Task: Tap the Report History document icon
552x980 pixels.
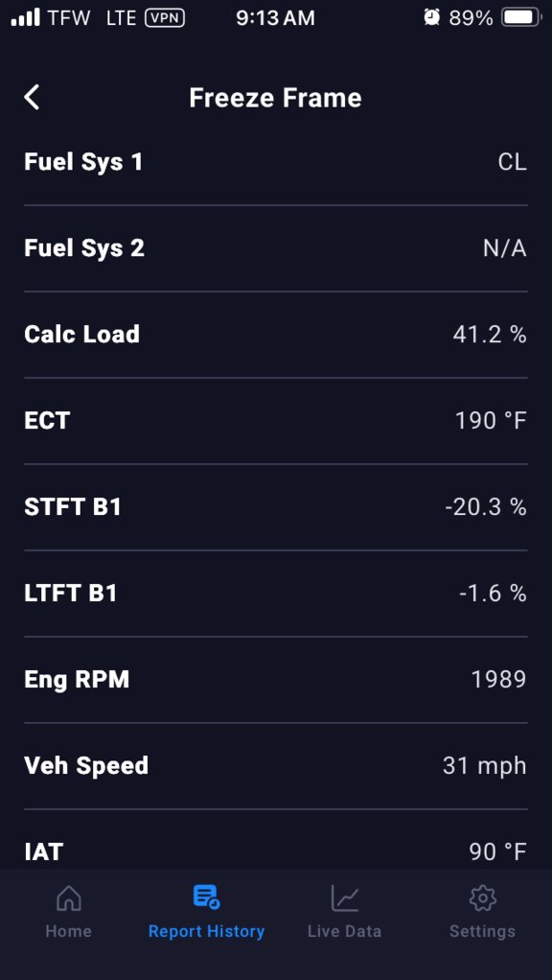Action: coord(206,897)
